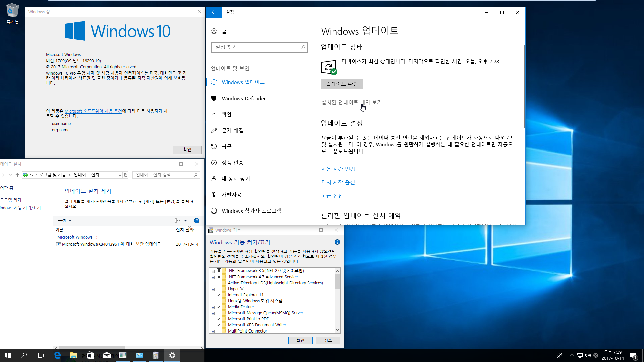The height and width of the screenshot is (362, 644).
Task: Enable Linux용 Windows 하위 시스템 checkbox
Action: point(219,301)
